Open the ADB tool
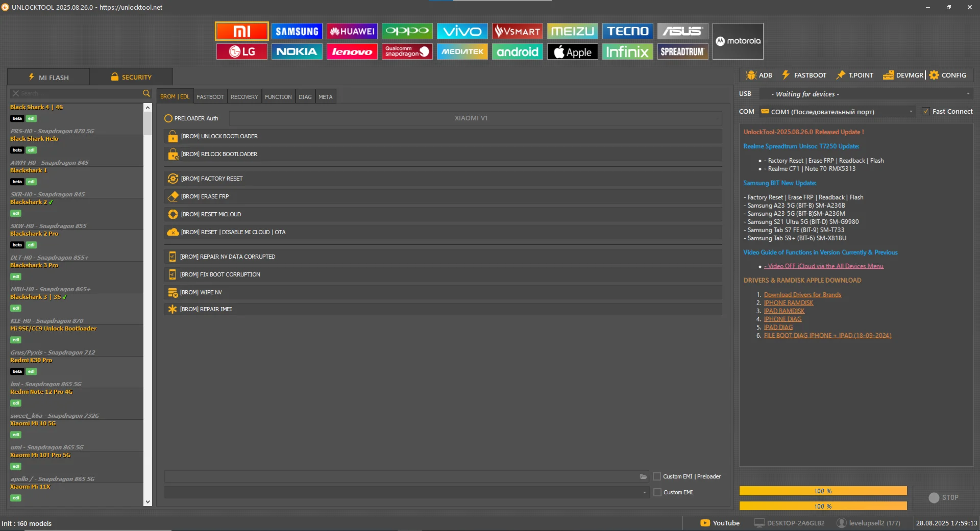This screenshot has height=531, width=980. coord(759,75)
